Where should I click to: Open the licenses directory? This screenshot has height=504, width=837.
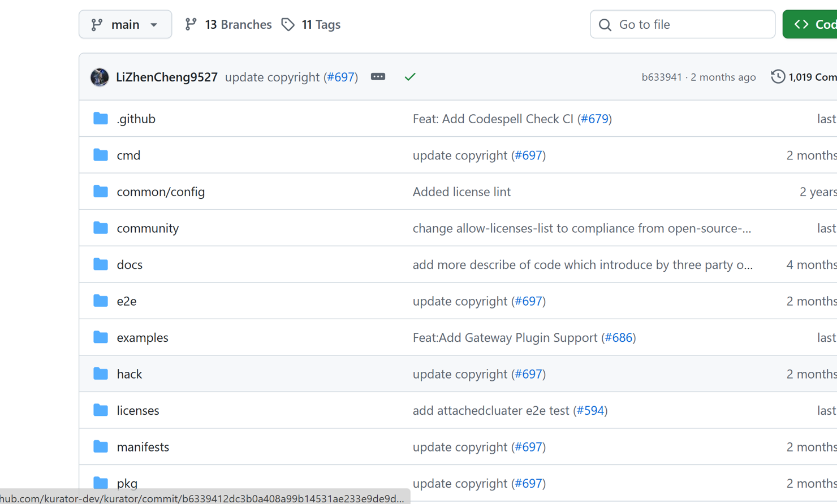coord(138,410)
